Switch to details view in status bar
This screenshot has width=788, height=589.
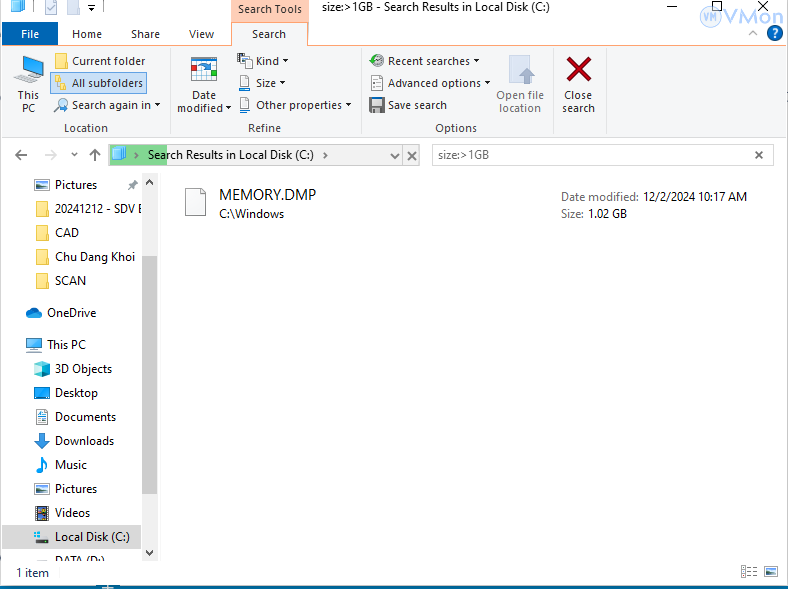point(749,572)
